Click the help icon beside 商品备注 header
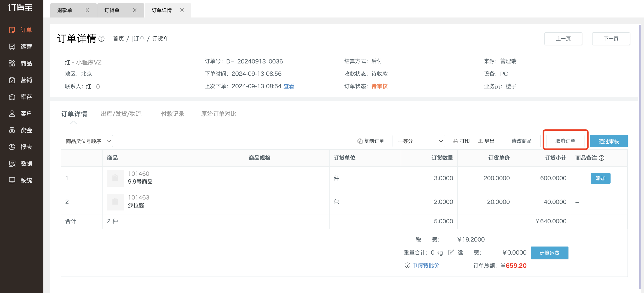 [601, 158]
